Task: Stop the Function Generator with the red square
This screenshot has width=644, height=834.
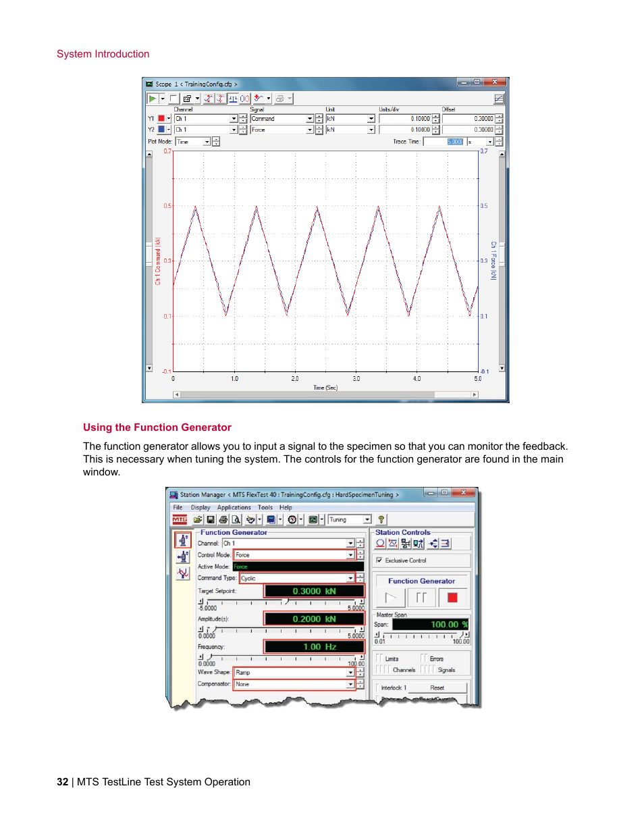Action: click(452, 598)
